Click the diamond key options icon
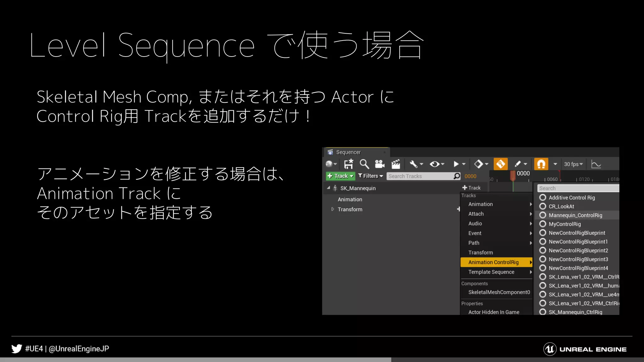Viewport: 644px width, 362px height. pyautogui.click(x=481, y=164)
